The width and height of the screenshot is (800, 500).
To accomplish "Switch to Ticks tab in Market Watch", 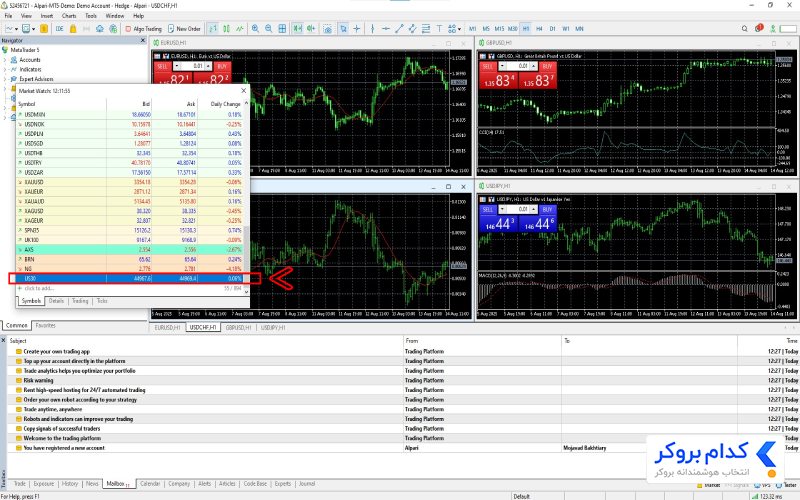I will pyautogui.click(x=102, y=301).
